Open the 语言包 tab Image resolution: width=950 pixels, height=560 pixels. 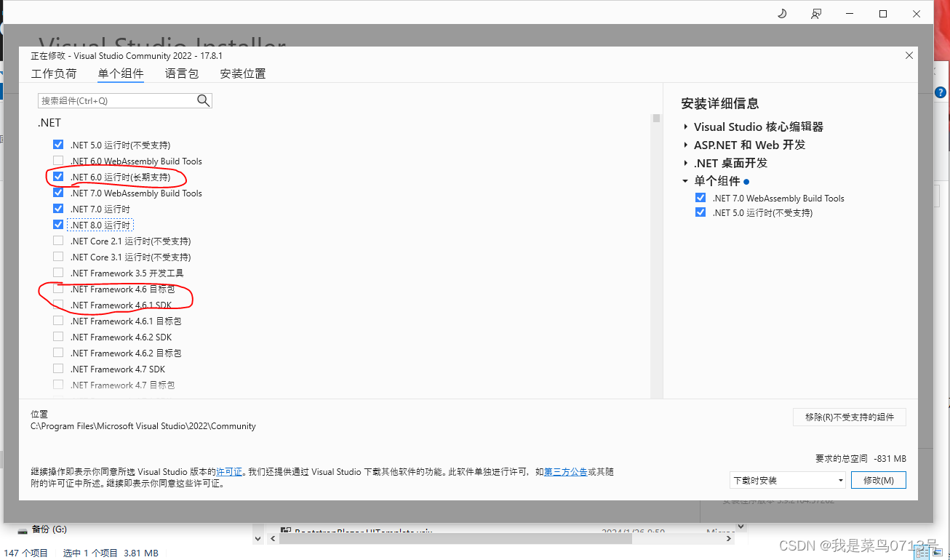(x=182, y=73)
